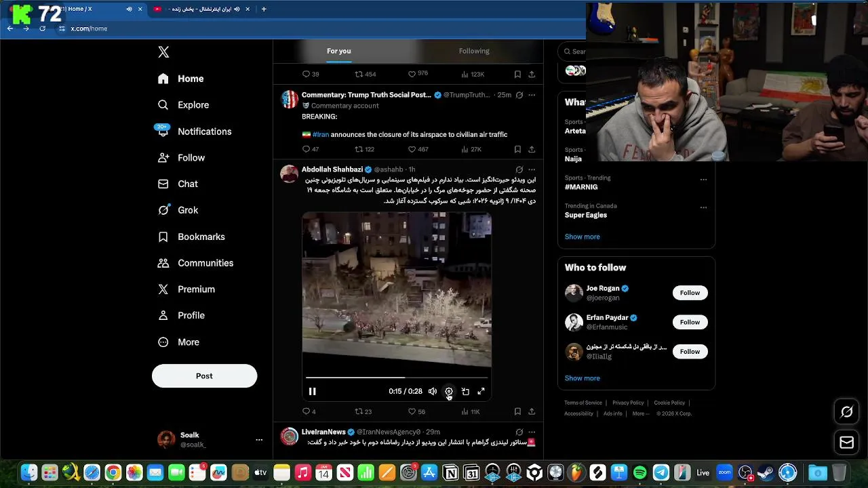
Task: Open account options beside Soalk
Action: (259, 440)
